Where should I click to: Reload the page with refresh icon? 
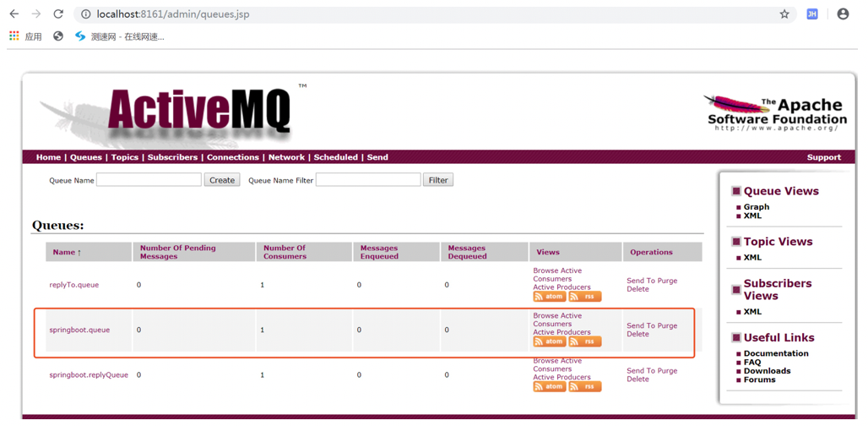pos(58,14)
